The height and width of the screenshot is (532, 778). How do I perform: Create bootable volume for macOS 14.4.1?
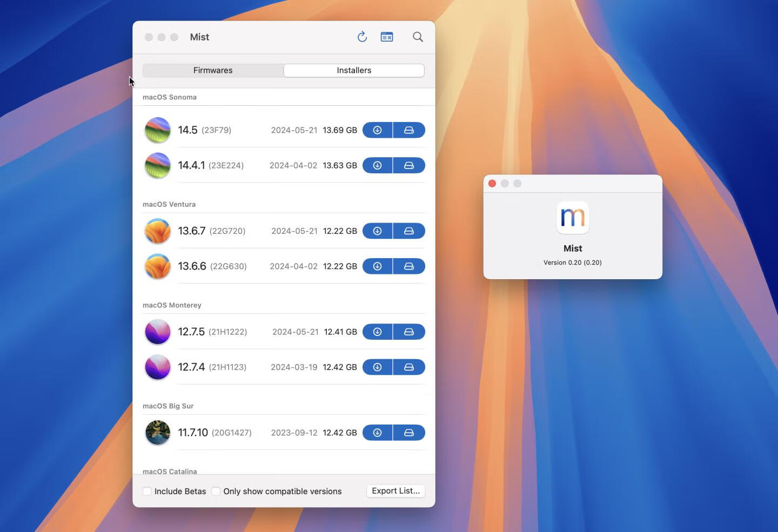(409, 165)
